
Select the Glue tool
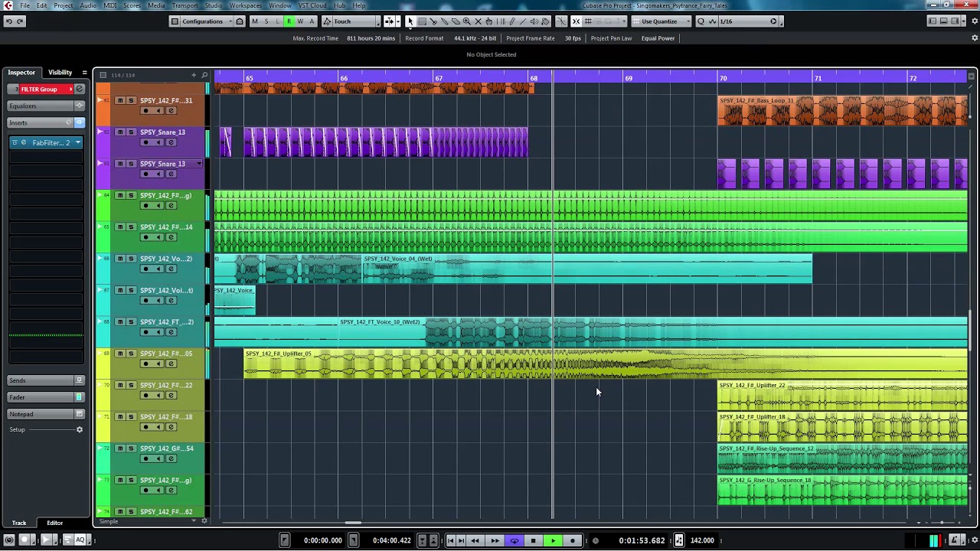pyautogui.click(x=444, y=21)
